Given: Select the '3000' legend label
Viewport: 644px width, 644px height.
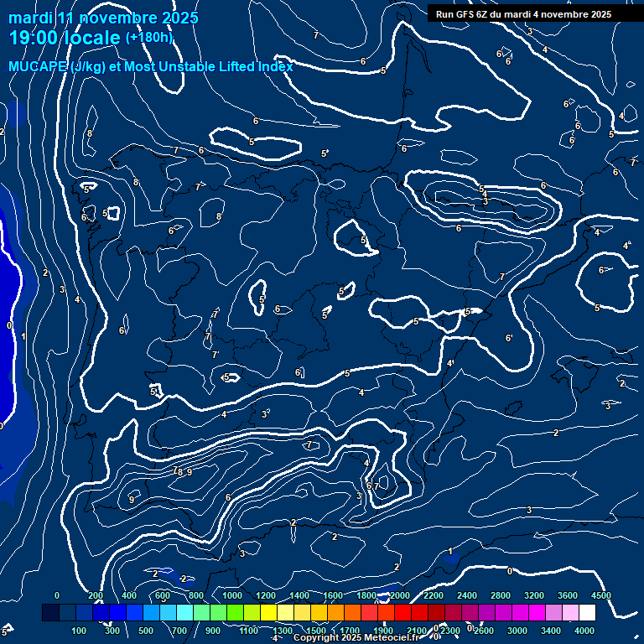Looking at the screenshot, I should (x=517, y=631).
